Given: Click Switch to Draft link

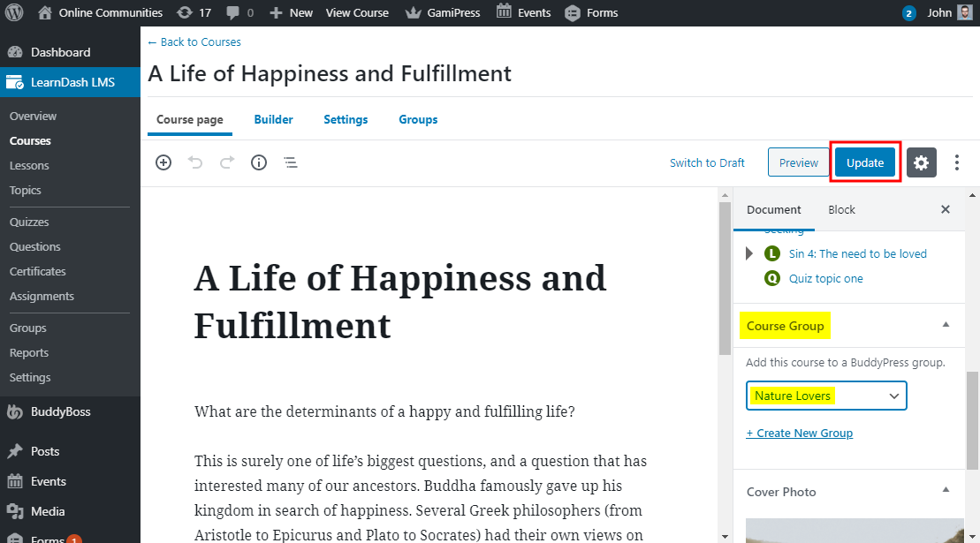Looking at the screenshot, I should click(707, 162).
